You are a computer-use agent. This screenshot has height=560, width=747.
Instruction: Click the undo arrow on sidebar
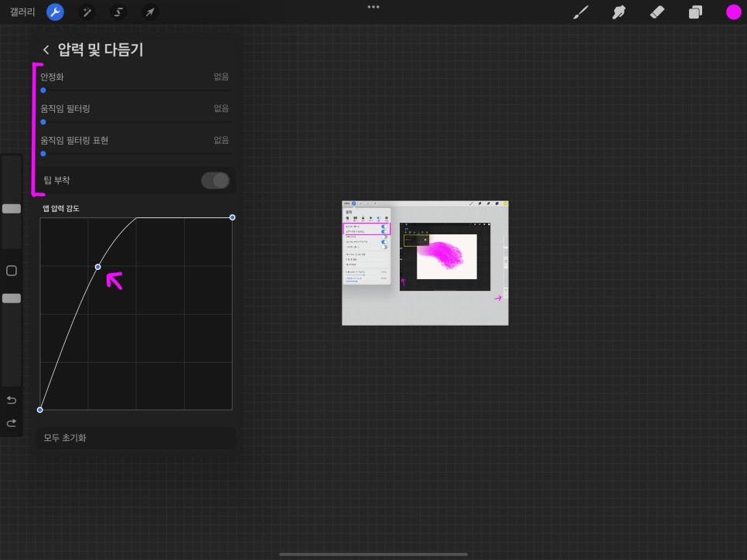coord(12,400)
